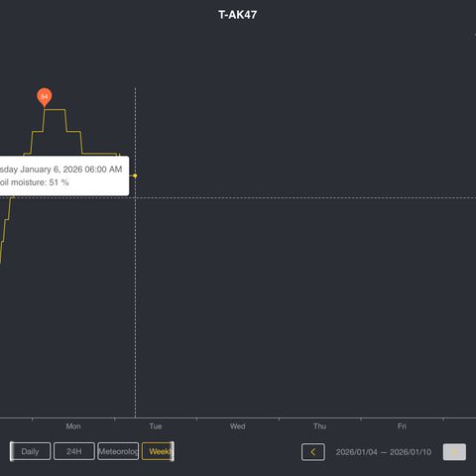Go to previous week with left arrow
Screen dimensions: 476x476
[x=313, y=452]
